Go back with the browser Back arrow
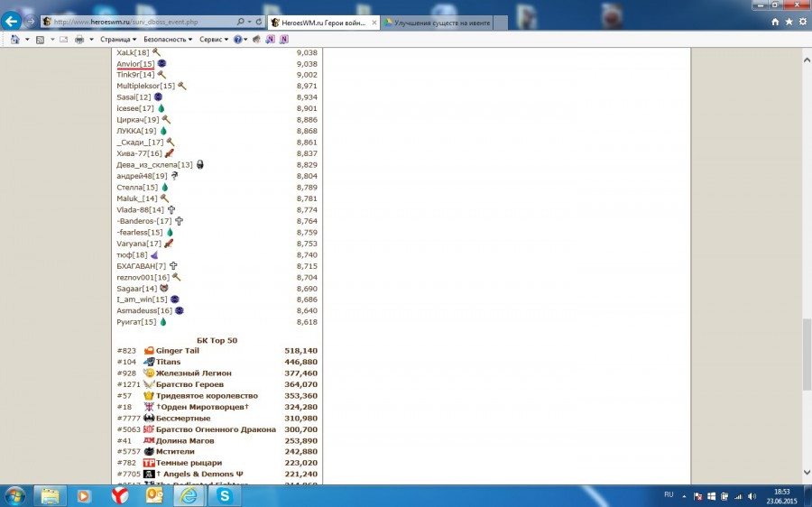Image resolution: width=812 pixels, height=507 pixels. pyautogui.click(x=11, y=22)
